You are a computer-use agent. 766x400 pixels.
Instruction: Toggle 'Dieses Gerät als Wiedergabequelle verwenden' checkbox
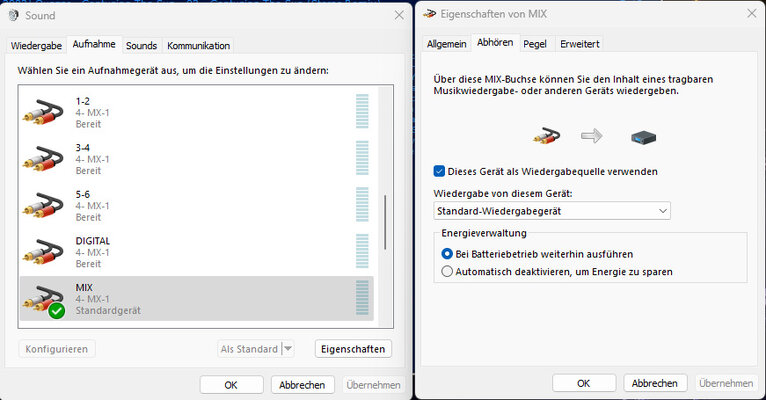tap(439, 171)
